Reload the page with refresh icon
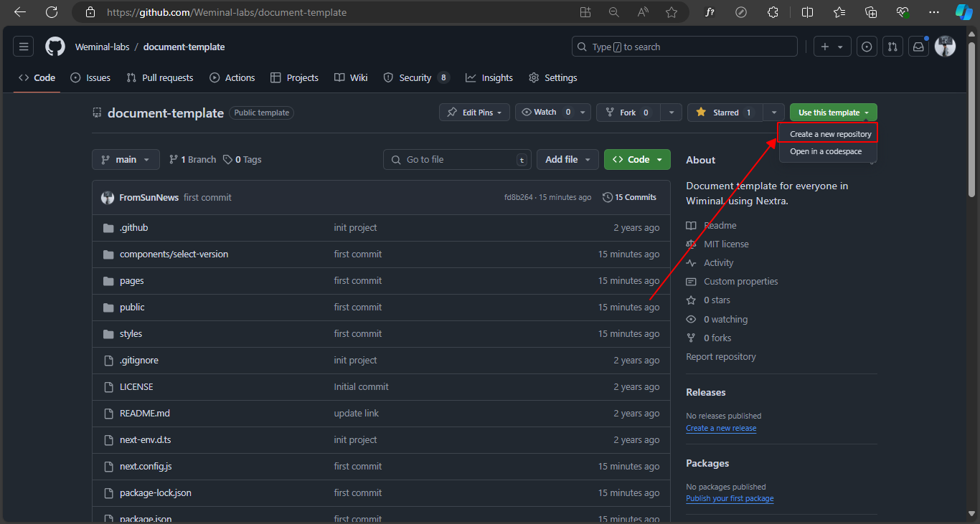 click(52, 12)
